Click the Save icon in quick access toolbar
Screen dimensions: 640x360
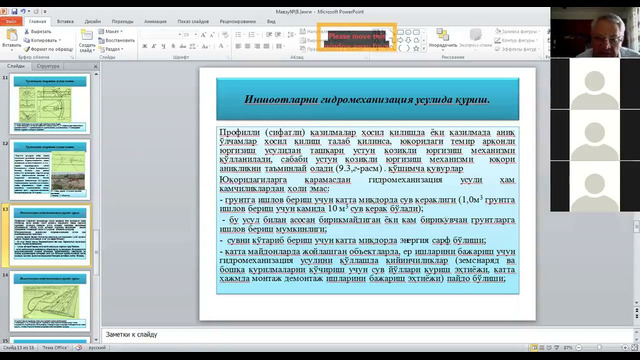coord(15,11)
